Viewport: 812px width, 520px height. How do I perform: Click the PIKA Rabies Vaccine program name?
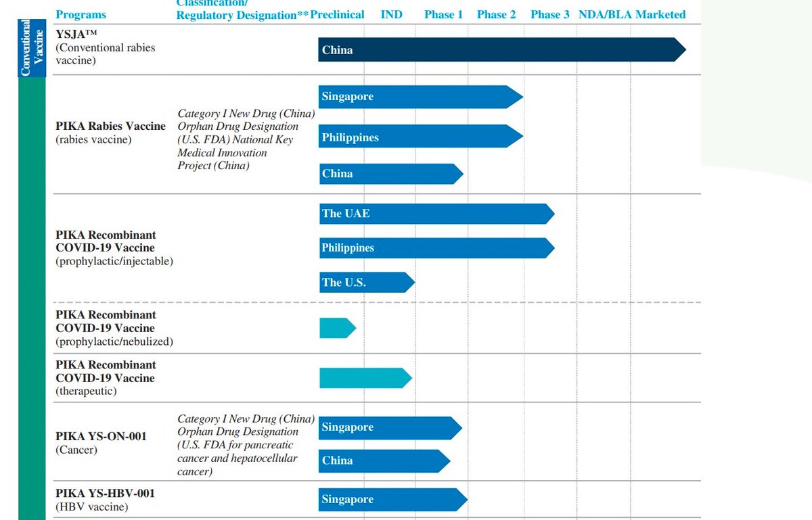110,133
